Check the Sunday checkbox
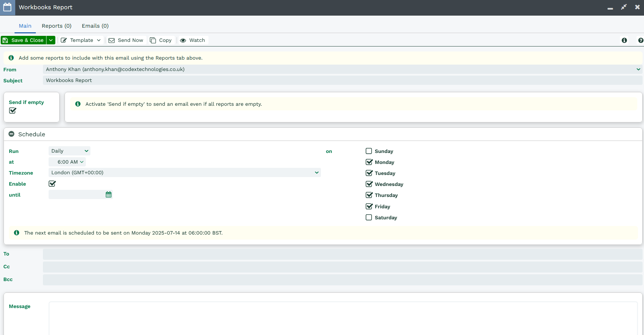This screenshot has width=644, height=335. pyautogui.click(x=369, y=151)
